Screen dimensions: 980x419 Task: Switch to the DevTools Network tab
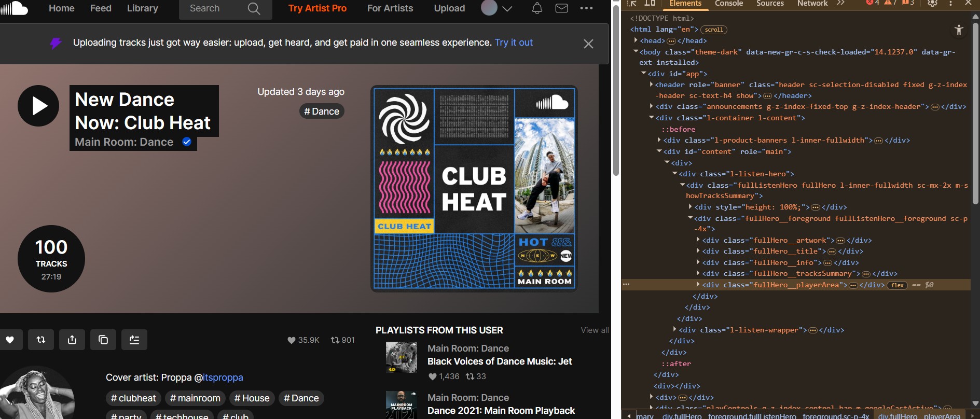(x=812, y=4)
